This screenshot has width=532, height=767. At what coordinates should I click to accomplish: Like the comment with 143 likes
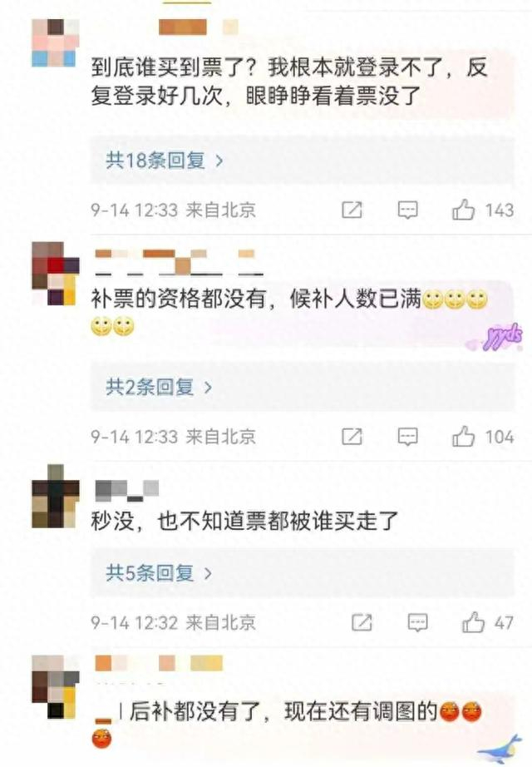pos(463,210)
